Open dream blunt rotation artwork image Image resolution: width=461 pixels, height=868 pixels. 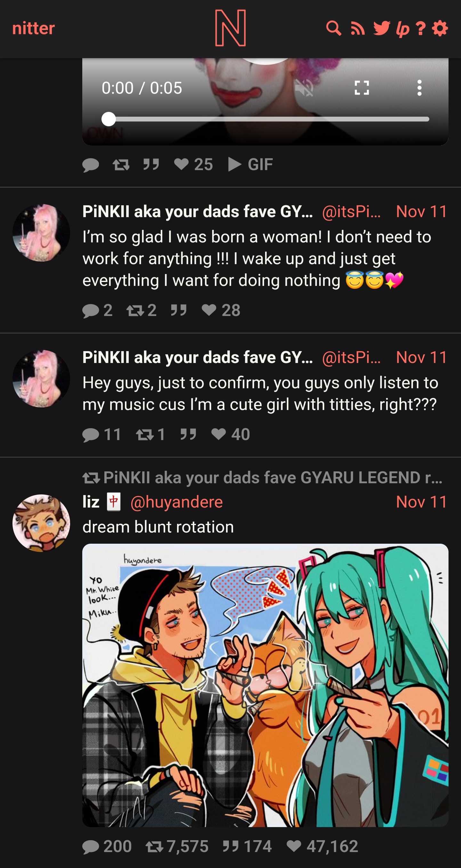point(265,685)
